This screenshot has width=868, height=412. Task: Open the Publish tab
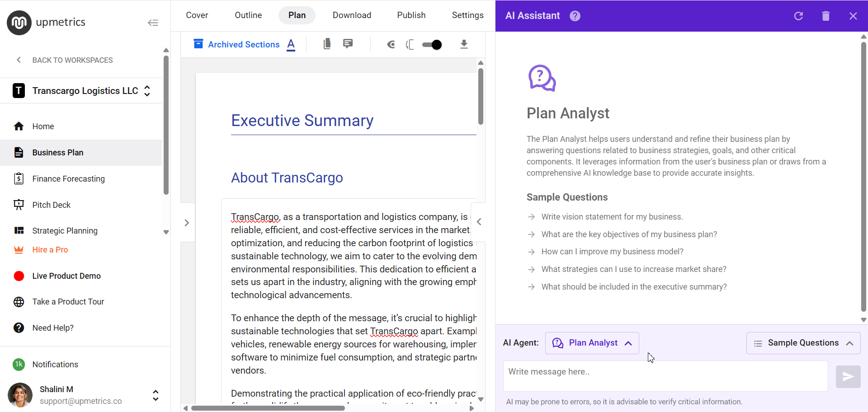point(411,15)
